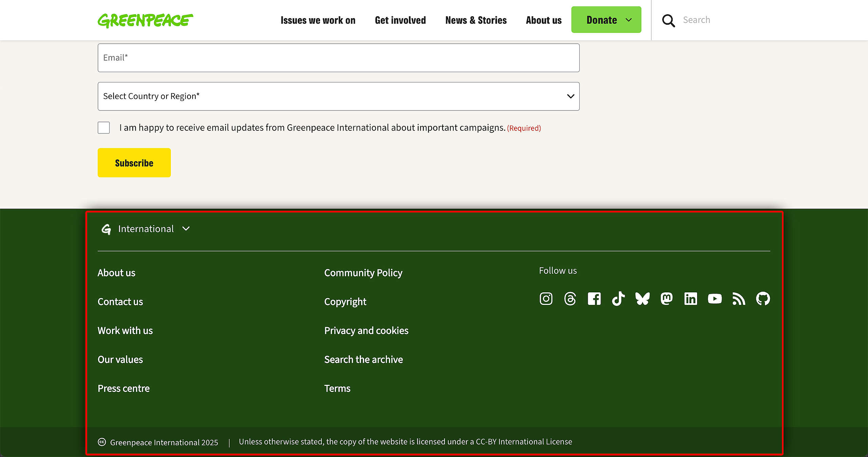868x457 pixels.
Task: Click the search magnifier icon
Action: [x=668, y=20]
